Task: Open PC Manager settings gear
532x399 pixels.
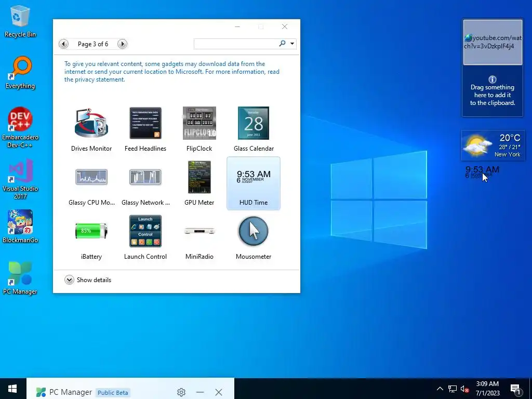Action: [181, 392]
